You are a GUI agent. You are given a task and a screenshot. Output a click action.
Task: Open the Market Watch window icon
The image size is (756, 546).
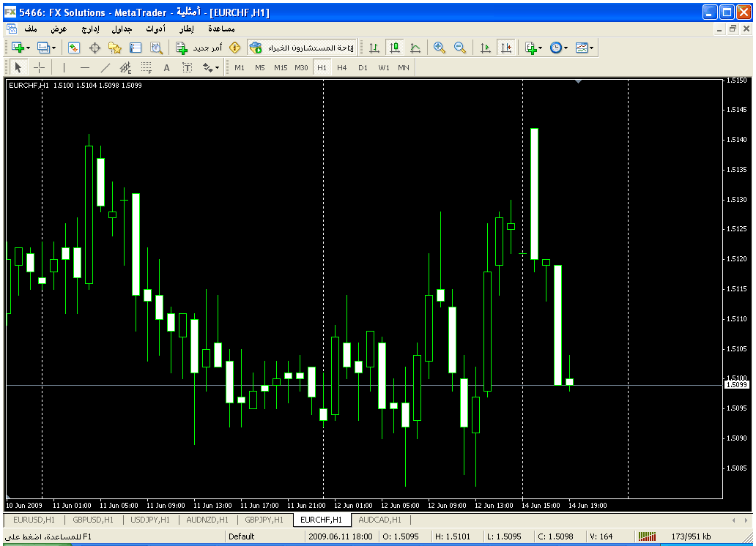click(74, 48)
